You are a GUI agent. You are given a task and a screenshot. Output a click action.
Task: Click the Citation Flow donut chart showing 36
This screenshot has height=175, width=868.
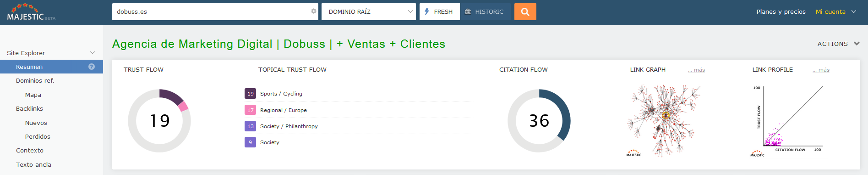click(539, 121)
